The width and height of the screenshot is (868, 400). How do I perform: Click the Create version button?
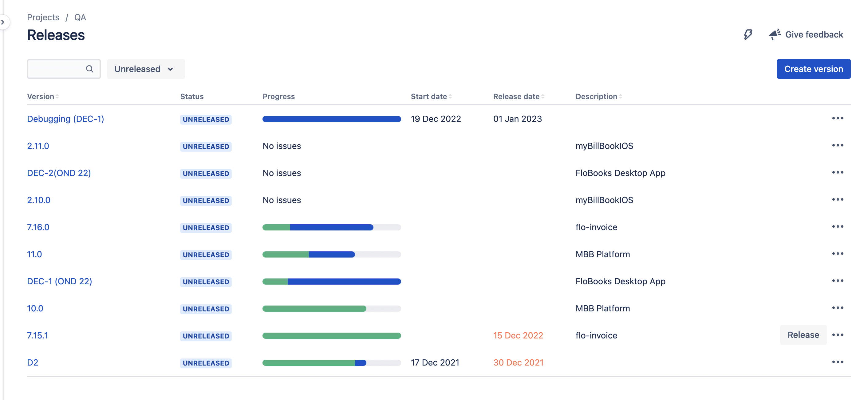(x=813, y=69)
